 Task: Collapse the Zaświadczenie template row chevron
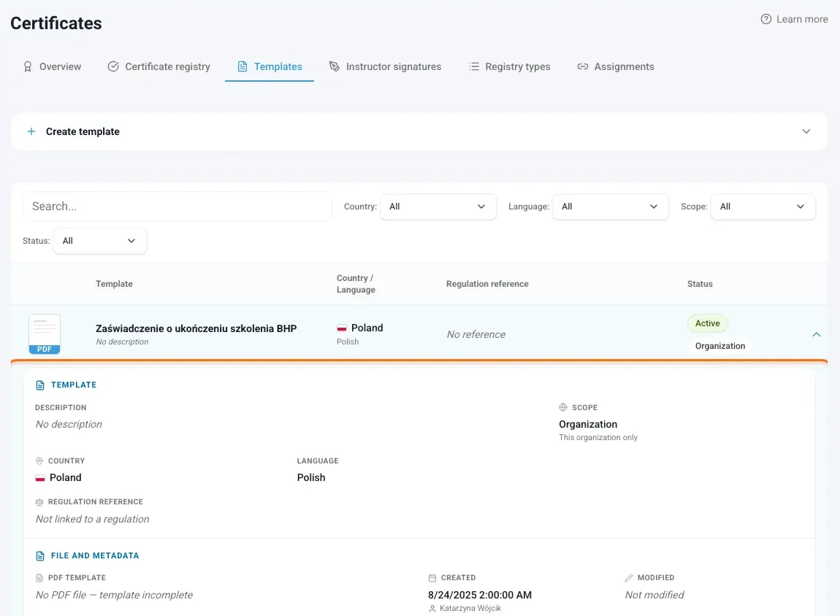817,334
